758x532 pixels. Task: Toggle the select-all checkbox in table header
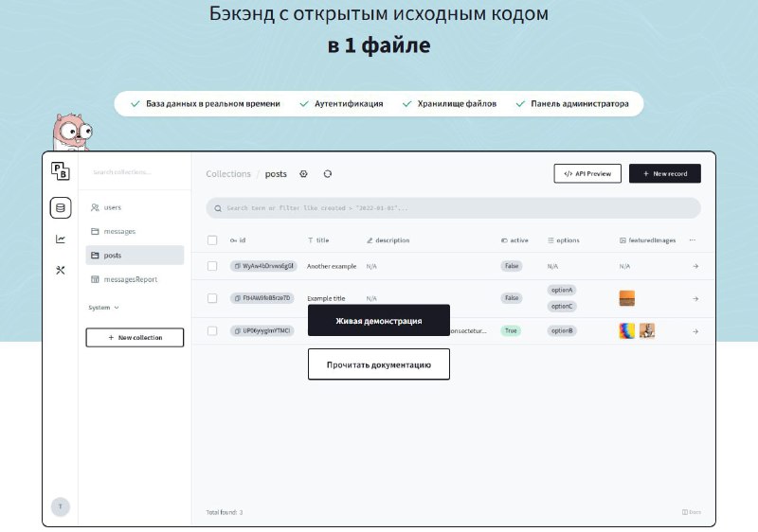[212, 239]
